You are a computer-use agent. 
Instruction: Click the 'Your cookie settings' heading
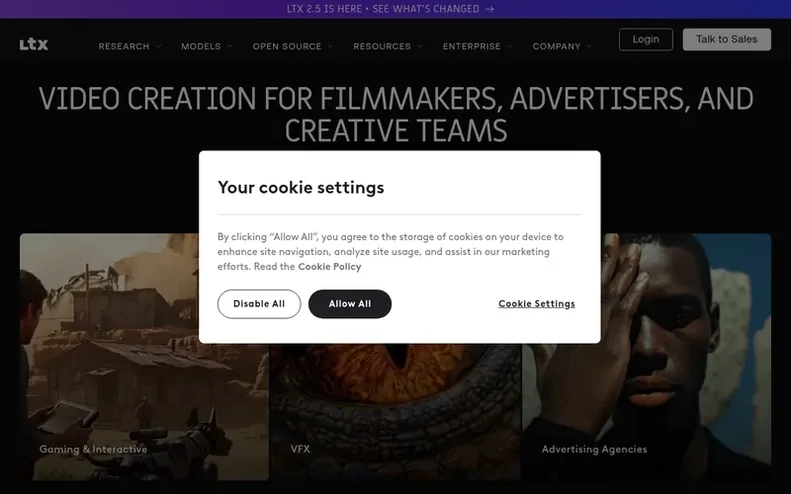coord(301,188)
